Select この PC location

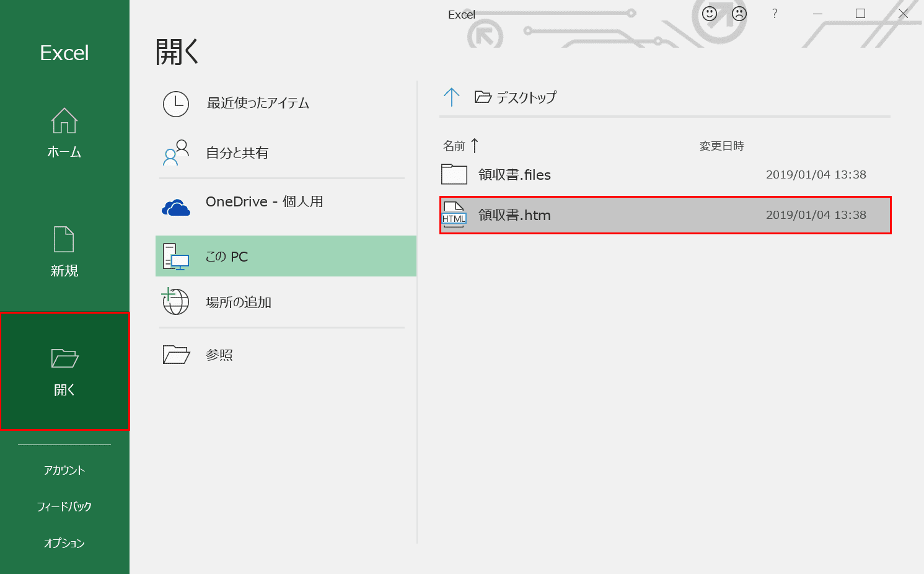(x=286, y=256)
